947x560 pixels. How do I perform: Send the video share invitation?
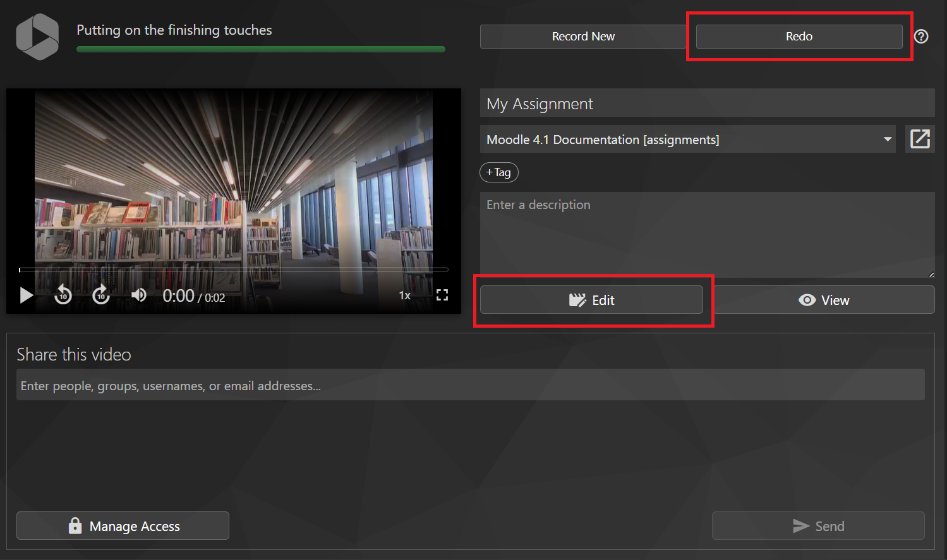pos(818,526)
